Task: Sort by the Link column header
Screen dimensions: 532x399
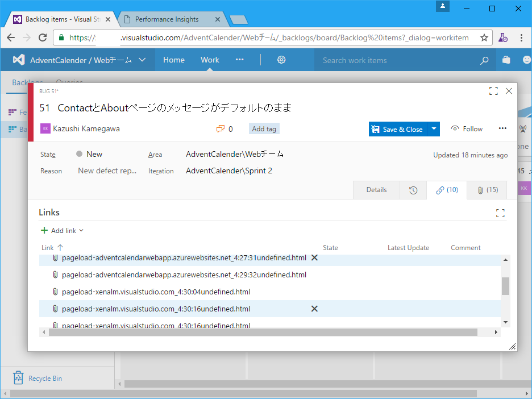Action: click(52, 248)
